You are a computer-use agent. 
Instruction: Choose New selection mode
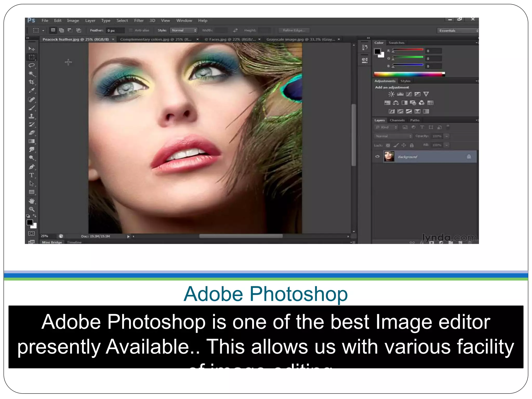[x=53, y=30]
